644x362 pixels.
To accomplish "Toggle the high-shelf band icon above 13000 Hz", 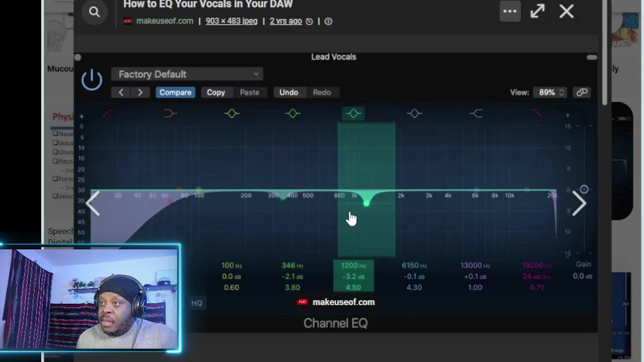I will click(476, 114).
